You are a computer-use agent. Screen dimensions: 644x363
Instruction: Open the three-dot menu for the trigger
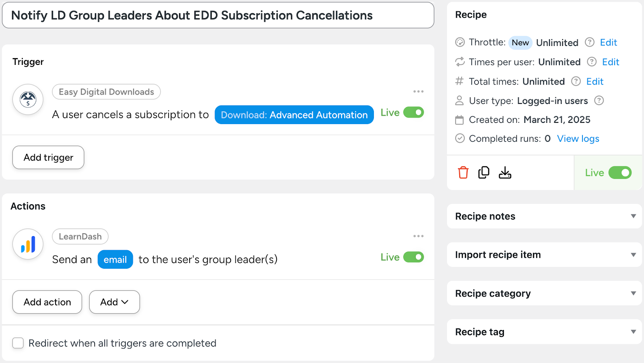click(418, 91)
